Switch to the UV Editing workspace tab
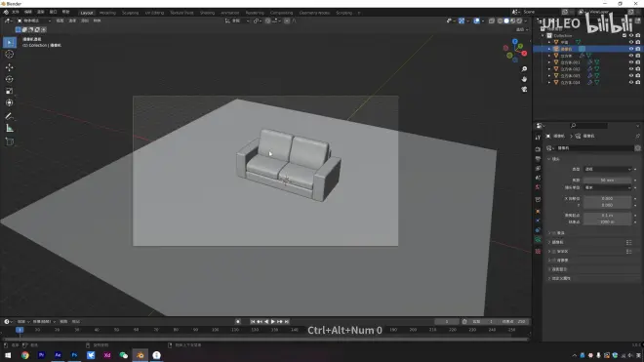 click(x=154, y=13)
